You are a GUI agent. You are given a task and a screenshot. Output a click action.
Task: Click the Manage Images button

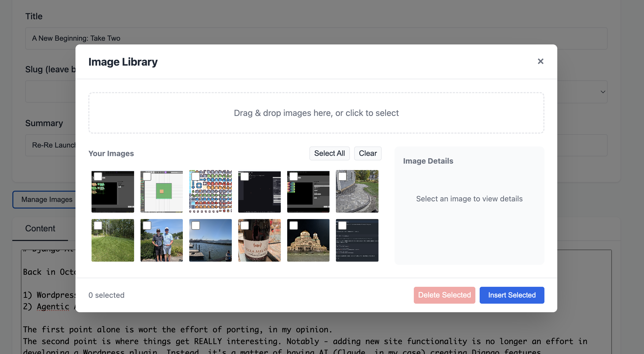point(47,199)
